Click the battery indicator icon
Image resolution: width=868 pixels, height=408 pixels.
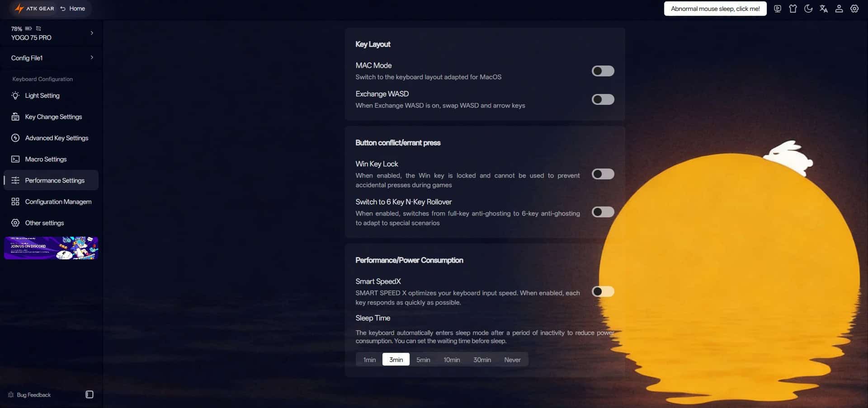28,28
